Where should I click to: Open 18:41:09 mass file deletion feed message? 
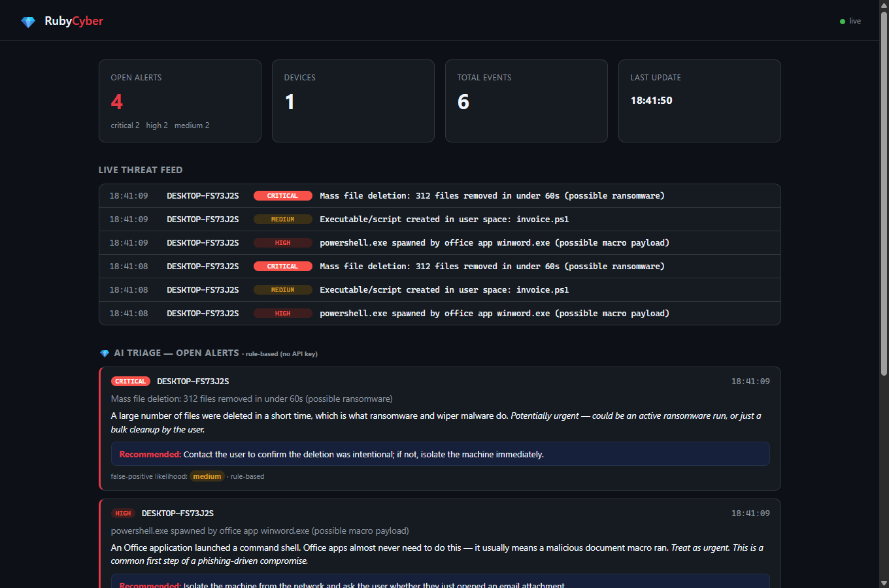(492, 196)
